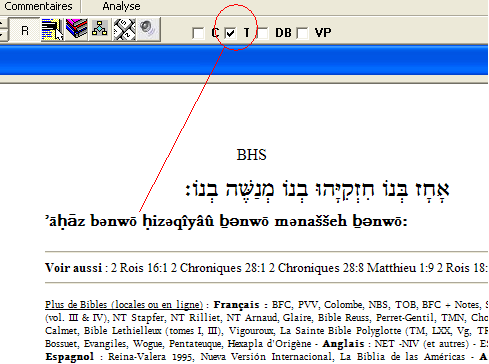Tick the VP checkbox
Image resolution: width=489 pixels, height=364 pixels.
pyautogui.click(x=302, y=33)
